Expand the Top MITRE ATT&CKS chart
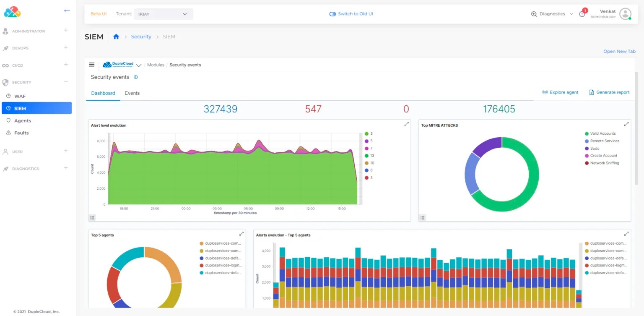The image size is (644, 316). click(626, 124)
